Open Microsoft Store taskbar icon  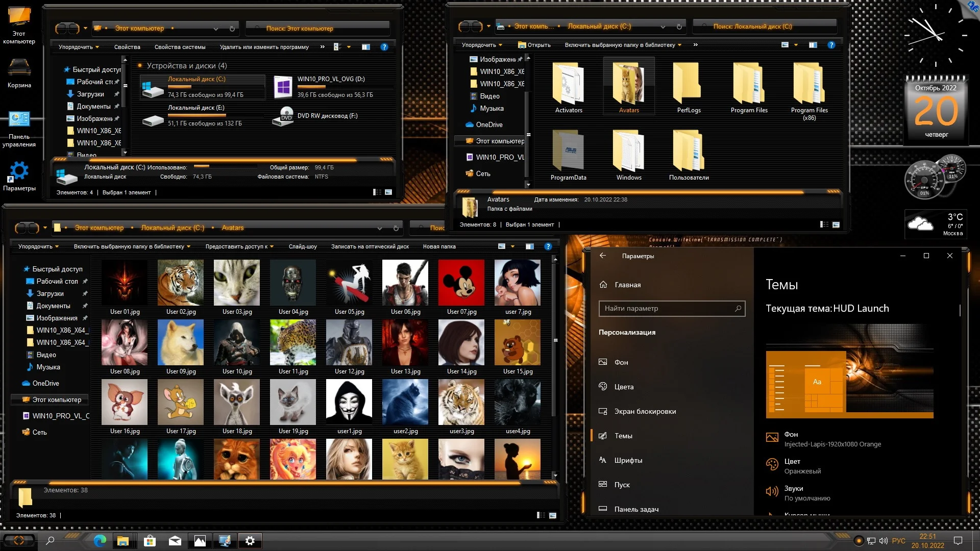point(150,541)
